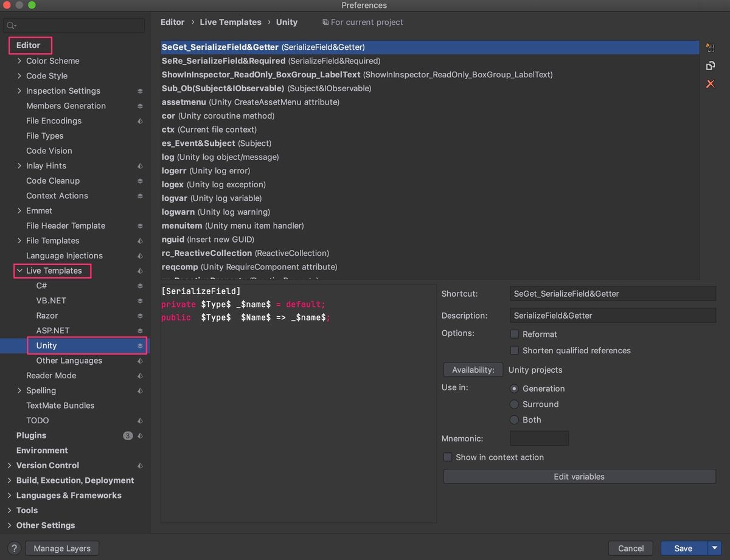Select the Surround radio button
The image size is (730, 560).
[x=515, y=404]
